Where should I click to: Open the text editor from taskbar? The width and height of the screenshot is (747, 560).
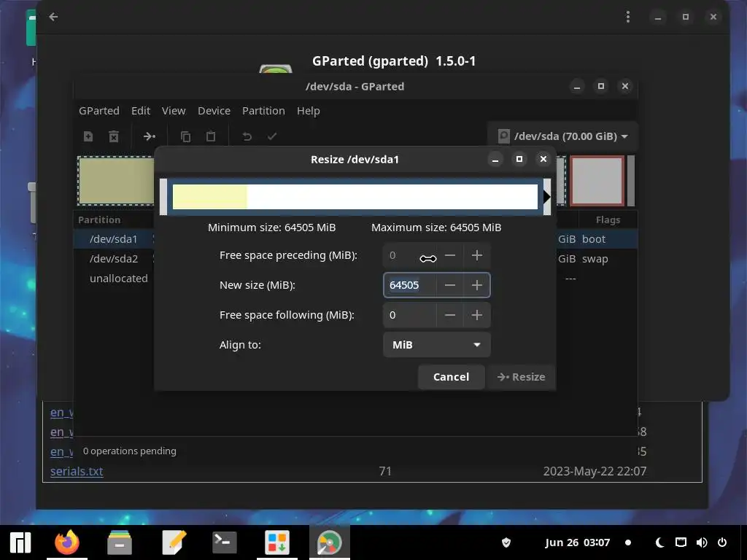(174, 542)
